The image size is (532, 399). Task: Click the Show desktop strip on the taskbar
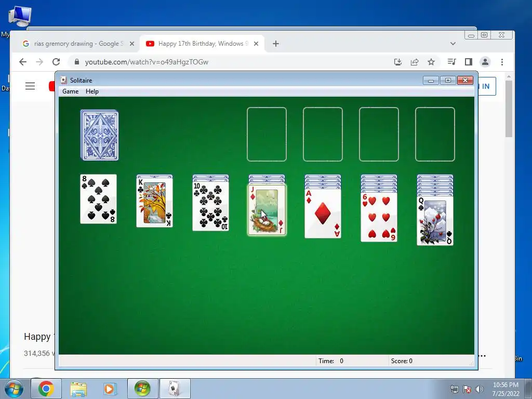pos(528,389)
